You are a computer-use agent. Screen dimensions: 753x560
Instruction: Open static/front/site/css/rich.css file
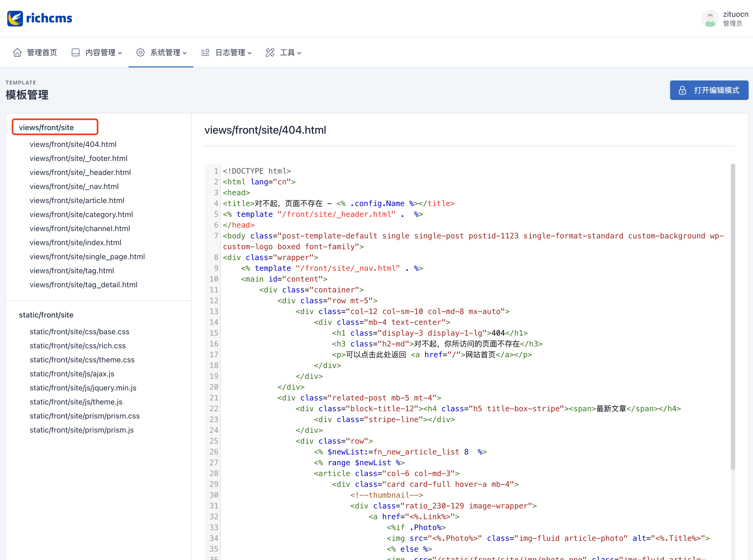[78, 346]
